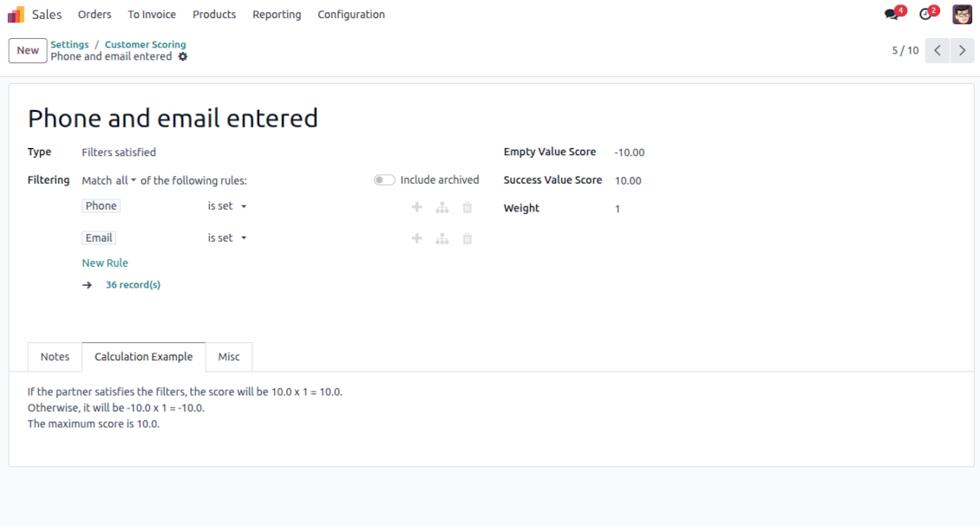980x526 pixels.
Task: Click the New Rule link
Action: point(105,263)
